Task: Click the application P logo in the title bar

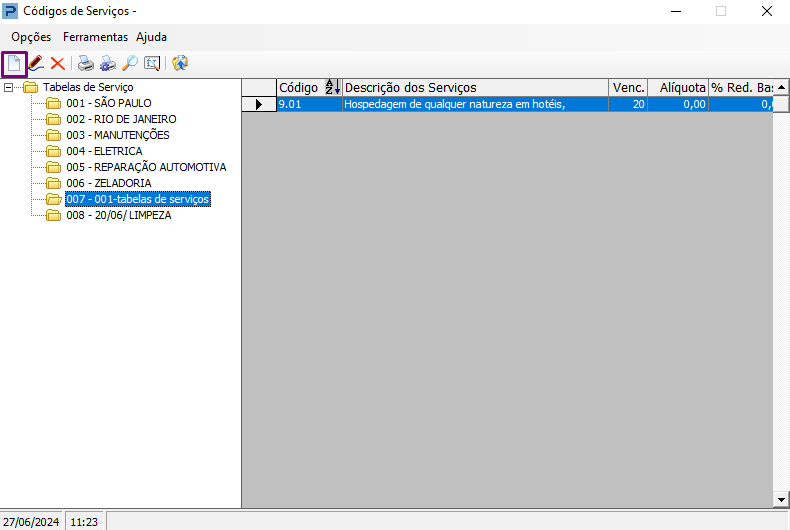Action: click(x=10, y=11)
